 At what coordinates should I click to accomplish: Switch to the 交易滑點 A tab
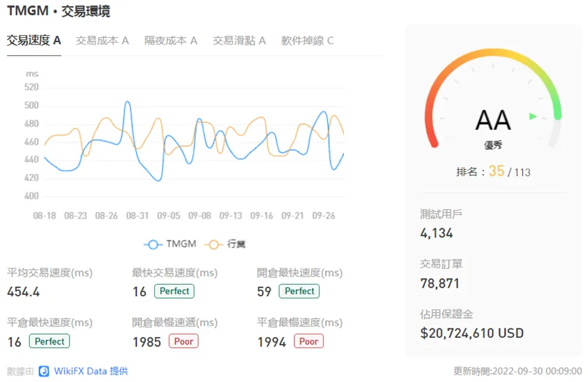239,41
